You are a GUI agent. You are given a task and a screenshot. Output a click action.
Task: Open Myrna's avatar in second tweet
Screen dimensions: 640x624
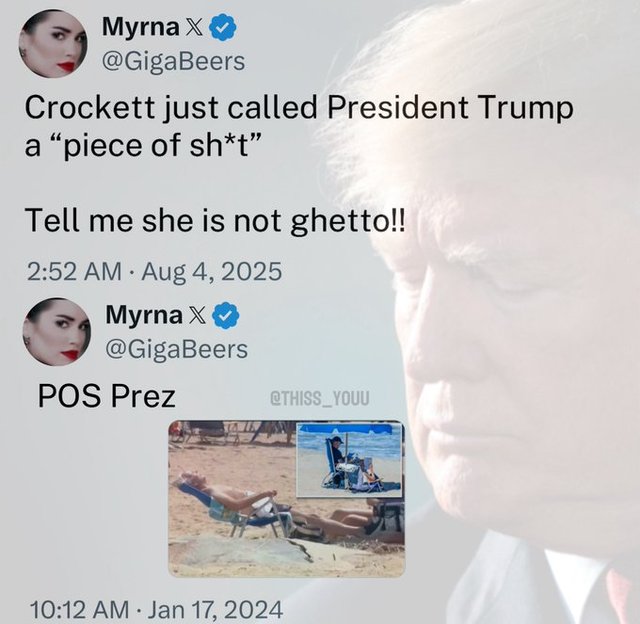[56, 332]
